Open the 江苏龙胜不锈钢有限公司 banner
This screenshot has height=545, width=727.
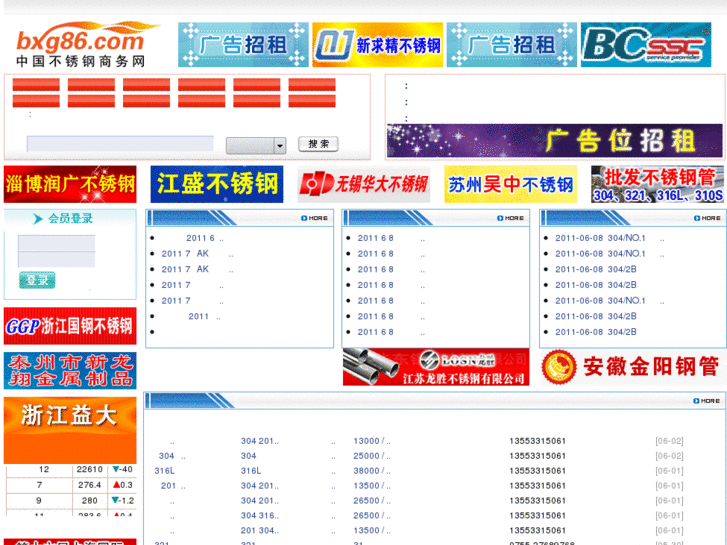tap(436, 367)
